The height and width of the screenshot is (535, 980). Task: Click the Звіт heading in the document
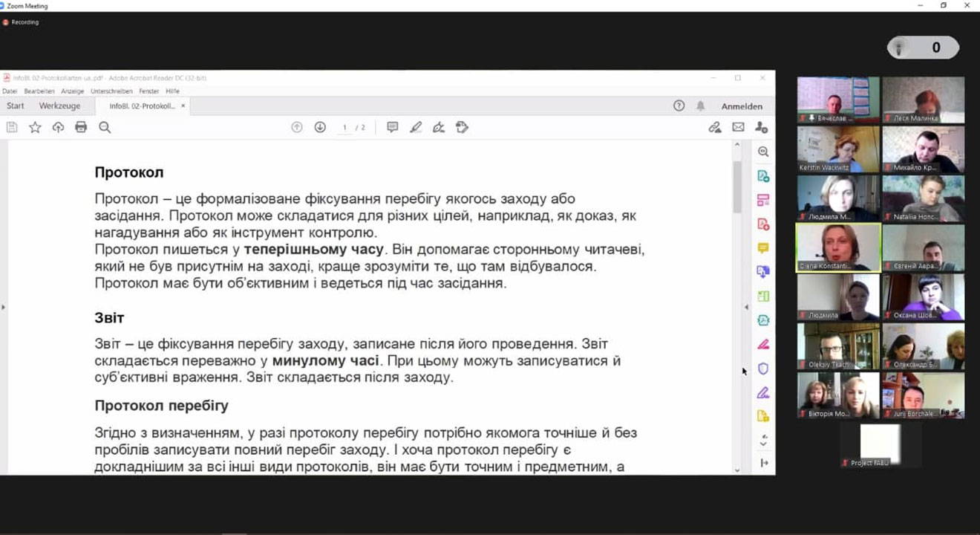[109, 318]
